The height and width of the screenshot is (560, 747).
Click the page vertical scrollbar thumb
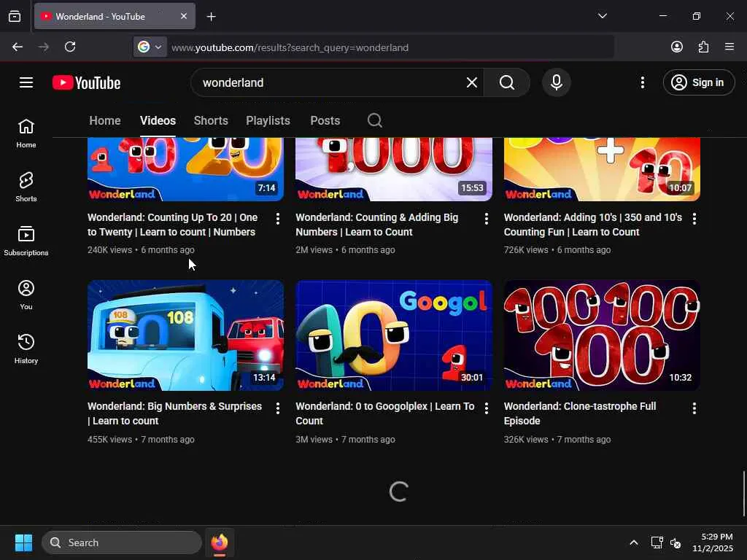click(743, 494)
